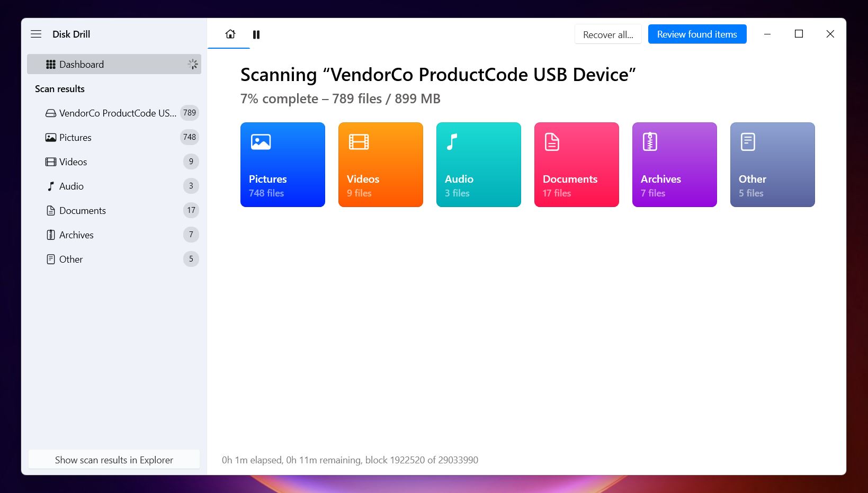The width and height of the screenshot is (868, 493).
Task: Click the picture icon on the blue Pictures tile
Action: coord(261,142)
